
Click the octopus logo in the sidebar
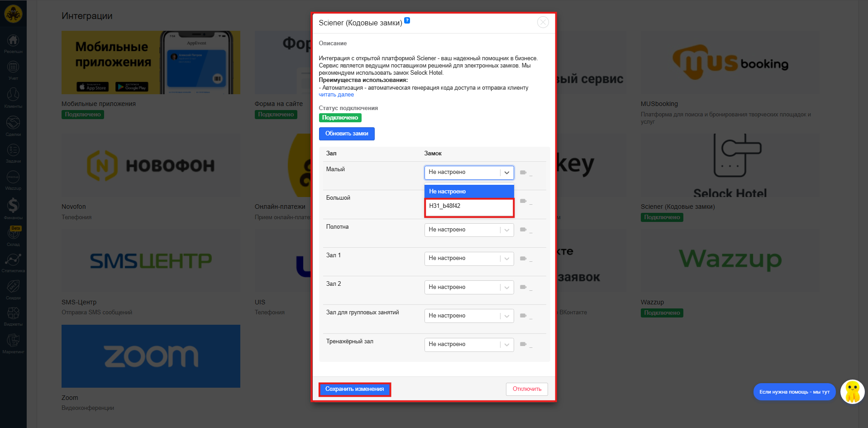click(13, 14)
